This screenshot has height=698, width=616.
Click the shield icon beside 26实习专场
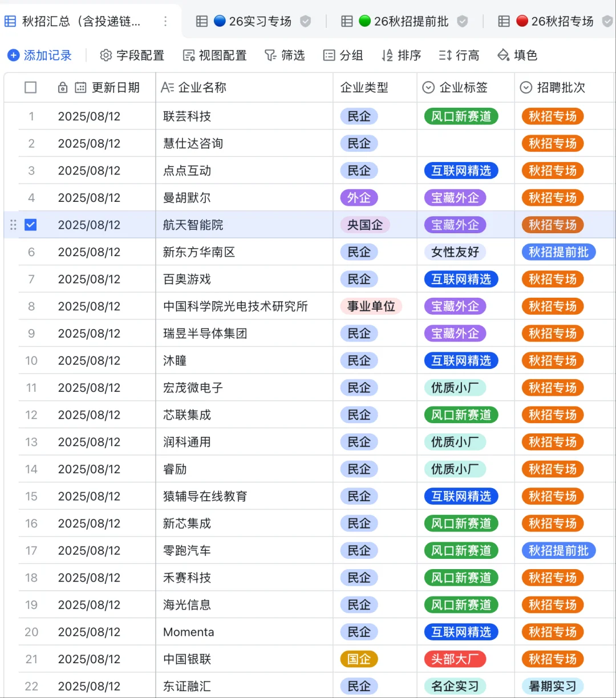306,22
